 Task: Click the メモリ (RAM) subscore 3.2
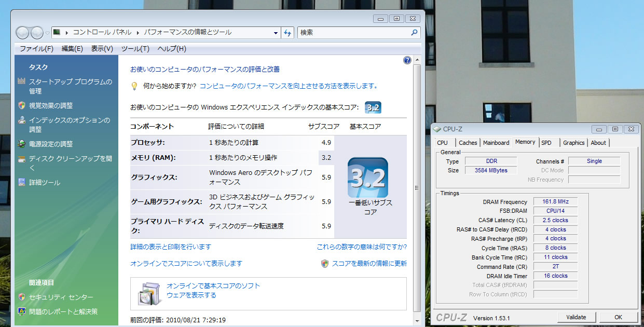(326, 157)
